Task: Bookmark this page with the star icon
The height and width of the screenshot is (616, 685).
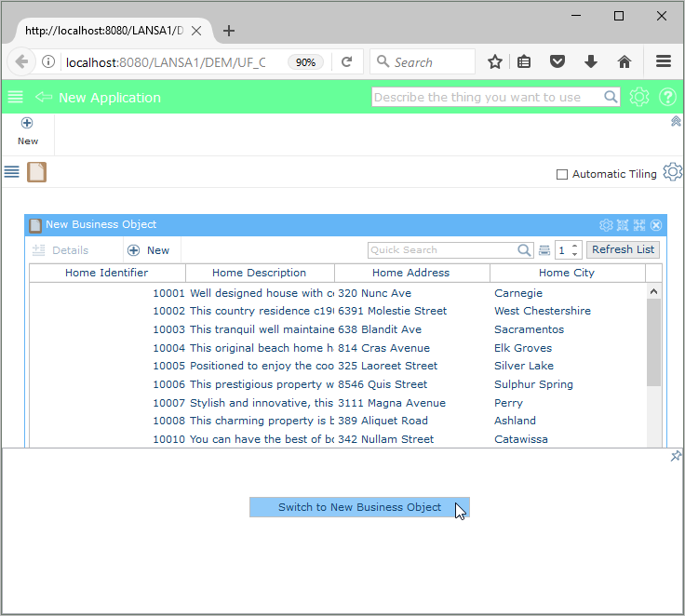Action: [x=494, y=61]
